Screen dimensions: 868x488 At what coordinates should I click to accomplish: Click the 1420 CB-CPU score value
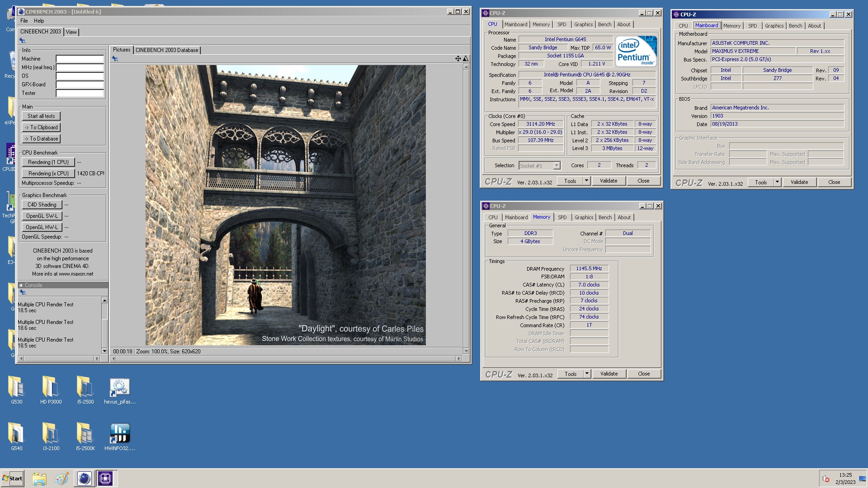pyautogui.click(x=90, y=174)
